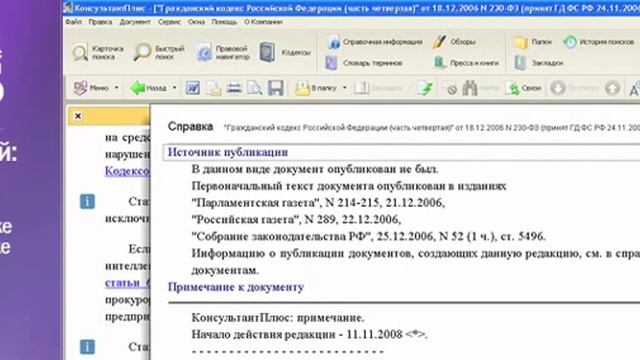
Task: Open the Сервис menu
Action: [169, 22]
